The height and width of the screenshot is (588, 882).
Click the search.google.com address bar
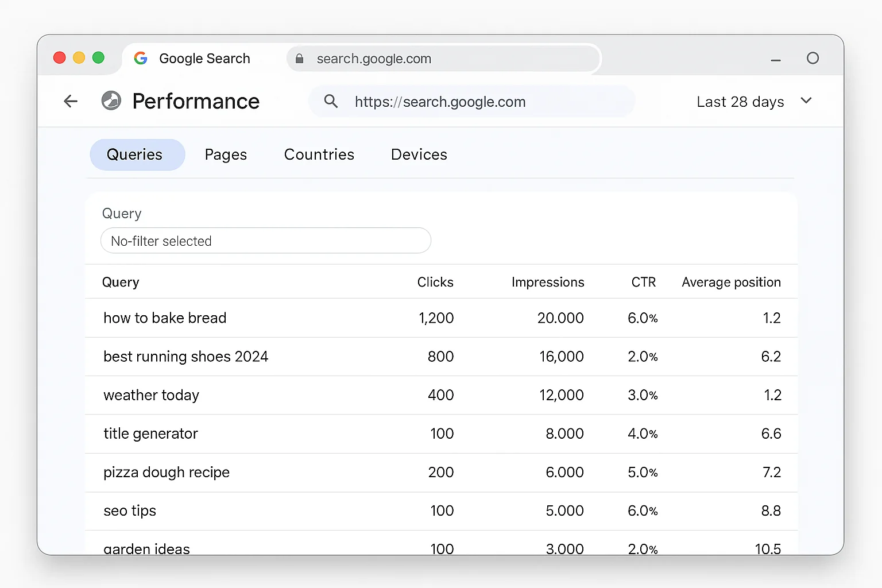coord(374,59)
